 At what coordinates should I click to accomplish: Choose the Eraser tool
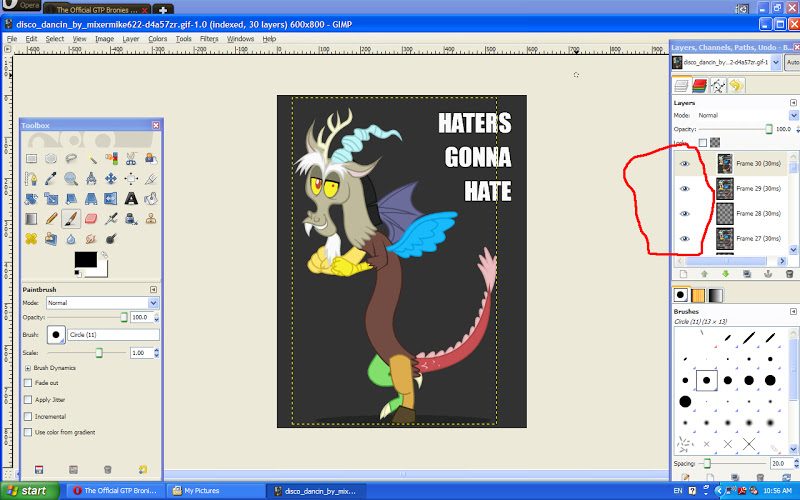(x=91, y=218)
